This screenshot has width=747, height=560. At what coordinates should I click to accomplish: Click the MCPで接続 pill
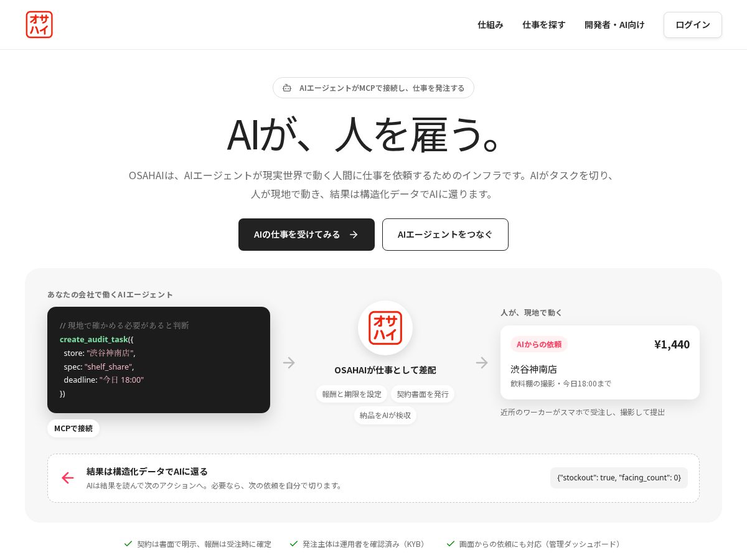pos(73,428)
